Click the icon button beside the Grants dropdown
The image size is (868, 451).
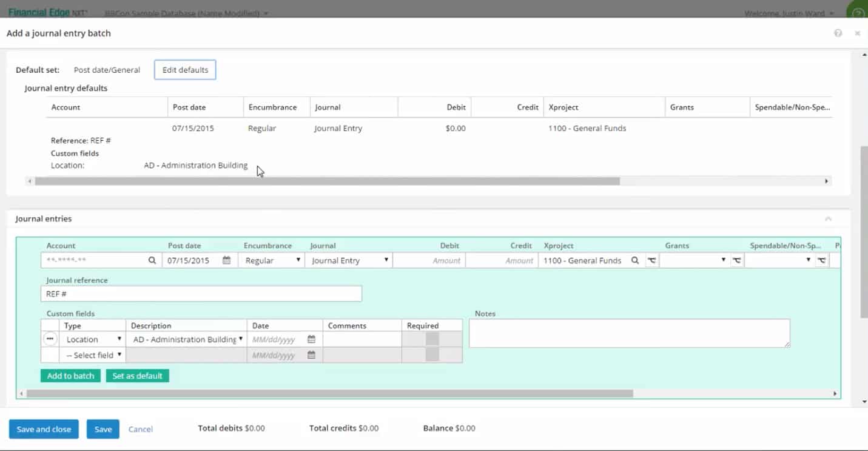[736, 260]
